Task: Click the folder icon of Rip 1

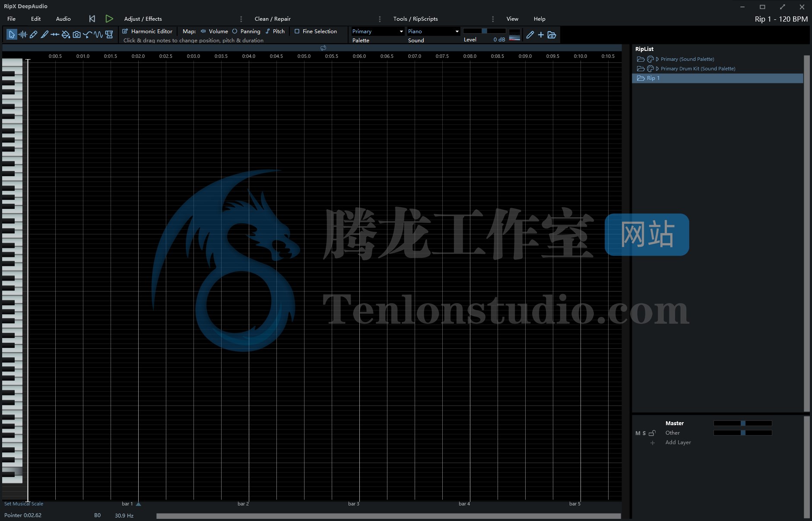Action: point(641,78)
